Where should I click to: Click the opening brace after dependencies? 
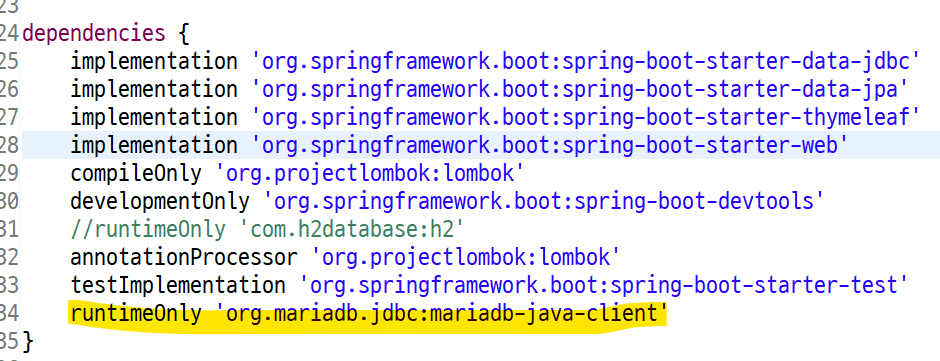click(x=183, y=34)
